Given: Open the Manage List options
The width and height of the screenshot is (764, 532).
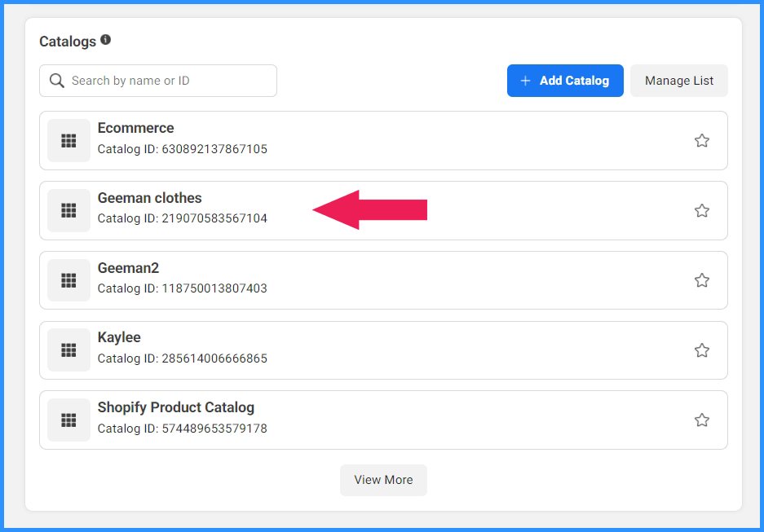Looking at the screenshot, I should click(x=678, y=81).
